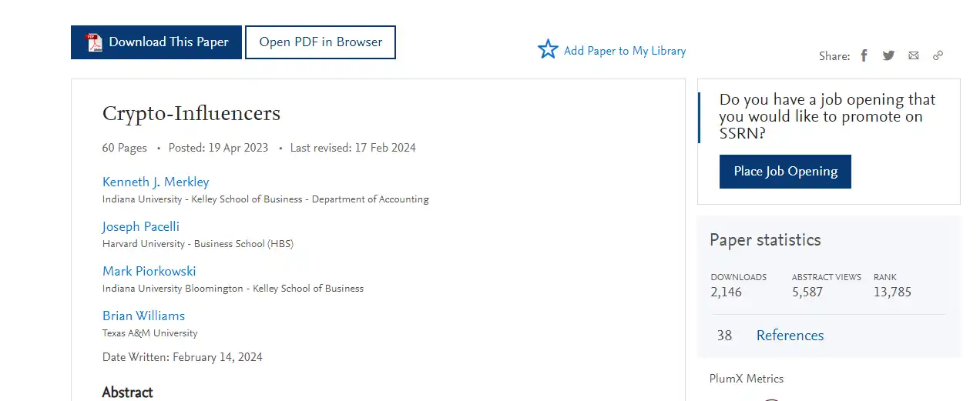Screen dimensions: 980x401
Task: Add Paper to My Library
Action: point(625,51)
